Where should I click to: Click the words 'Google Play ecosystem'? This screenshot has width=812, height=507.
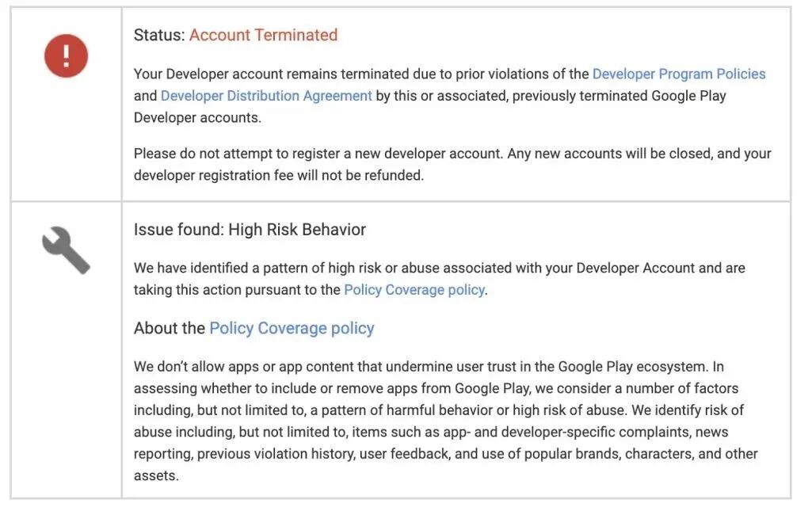click(632, 367)
